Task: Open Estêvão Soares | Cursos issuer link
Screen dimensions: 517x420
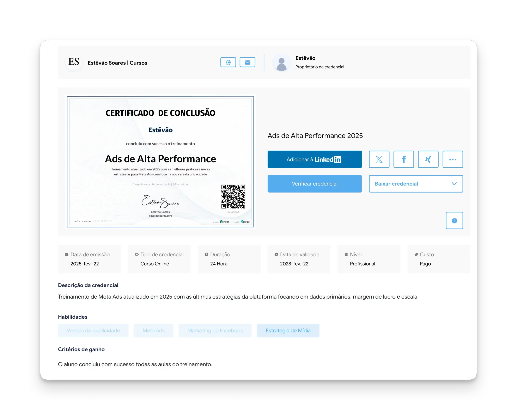Action: [117, 63]
